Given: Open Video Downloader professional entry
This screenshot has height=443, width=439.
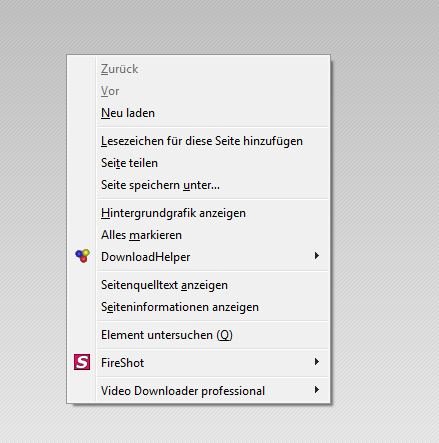Looking at the screenshot, I should click(198, 391).
